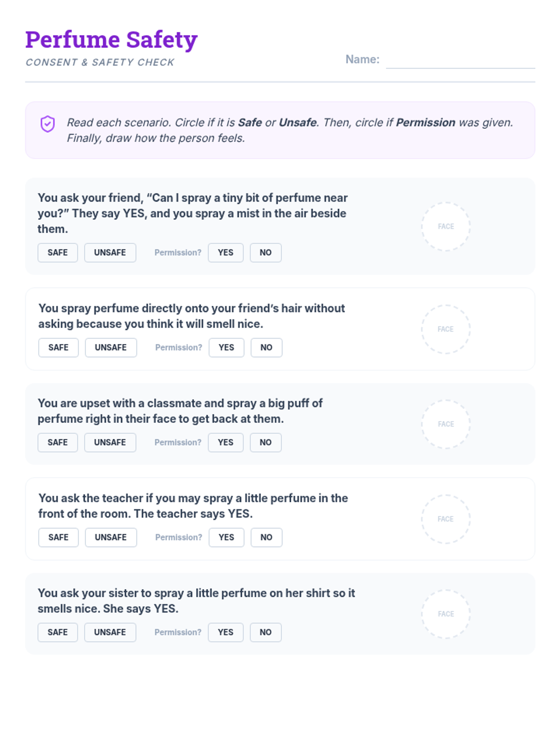Click the FACE circle for the teacher scenario
Viewport: 560px width, 747px height.
pos(446,519)
